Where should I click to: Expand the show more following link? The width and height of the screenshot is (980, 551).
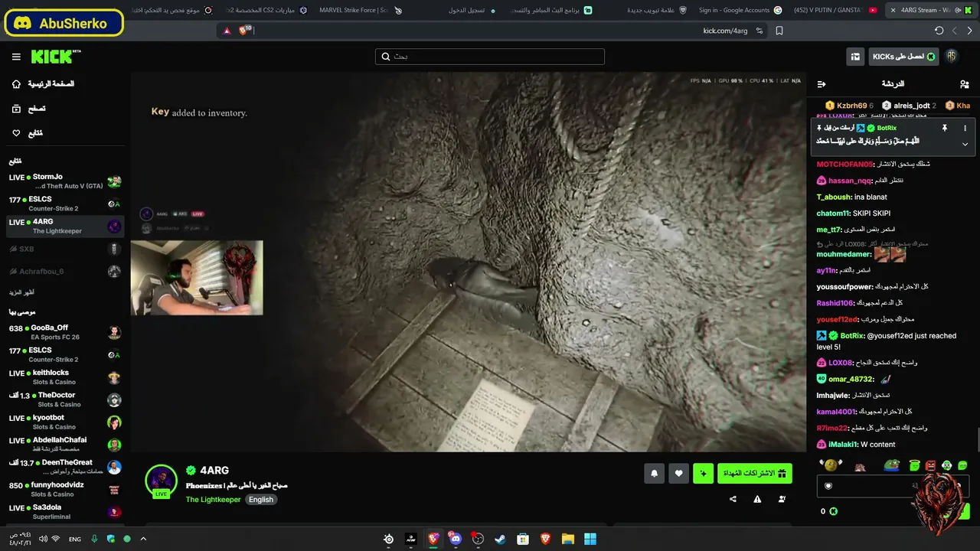coord(22,292)
